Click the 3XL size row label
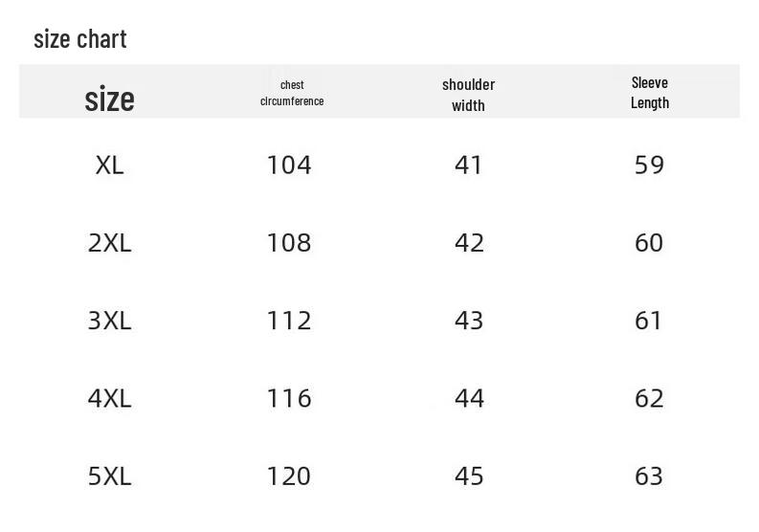The image size is (759, 532). pyautogui.click(x=109, y=321)
